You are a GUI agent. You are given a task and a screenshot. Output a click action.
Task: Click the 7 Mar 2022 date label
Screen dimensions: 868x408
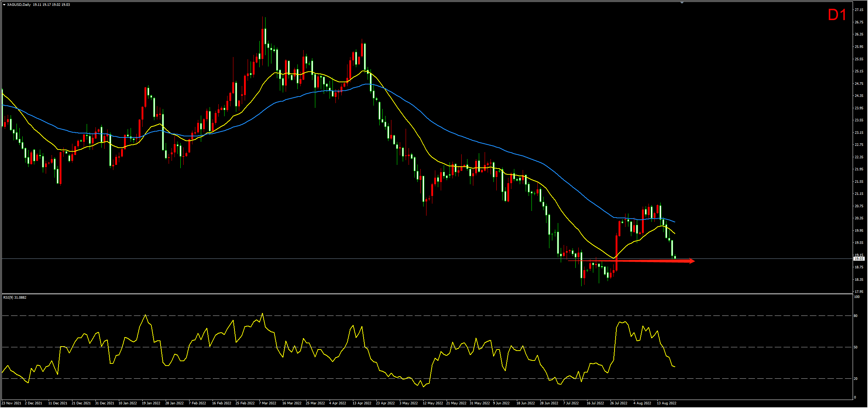point(268,403)
